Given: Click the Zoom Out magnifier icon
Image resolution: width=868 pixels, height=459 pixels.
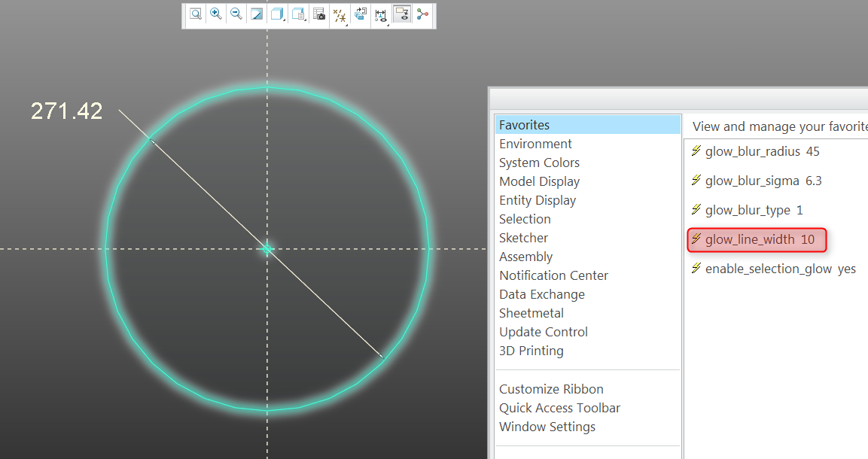Looking at the screenshot, I should 236,14.
